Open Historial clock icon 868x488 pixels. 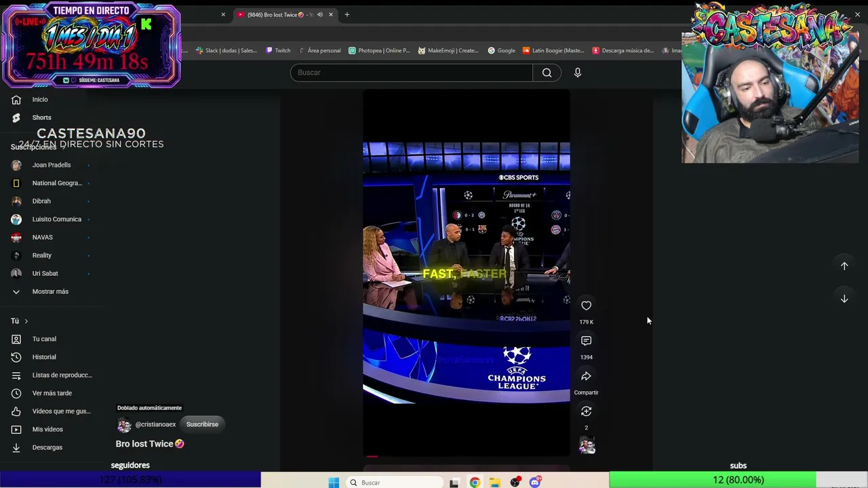[16, 357]
